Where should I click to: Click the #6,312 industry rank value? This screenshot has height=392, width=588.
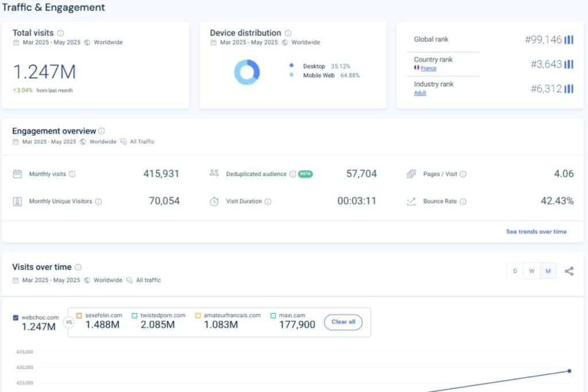pyautogui.click(x=547, y=89)
